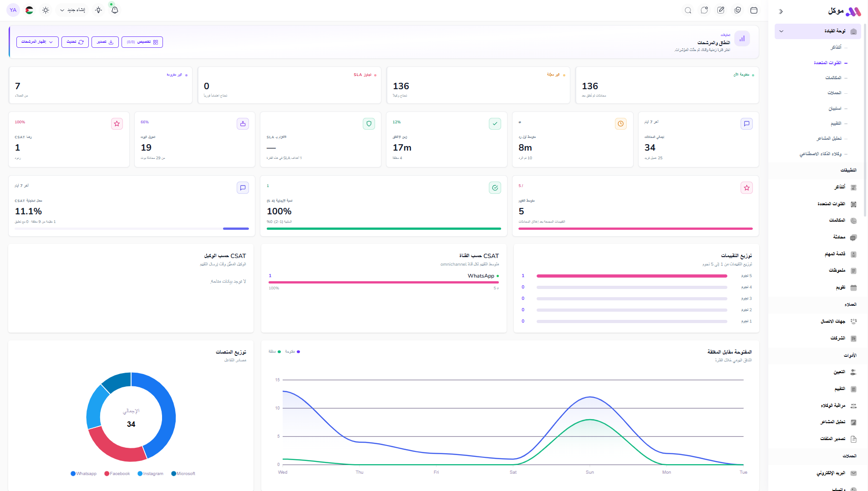Select التذاكر under dashboard submenu

point(836,47)
